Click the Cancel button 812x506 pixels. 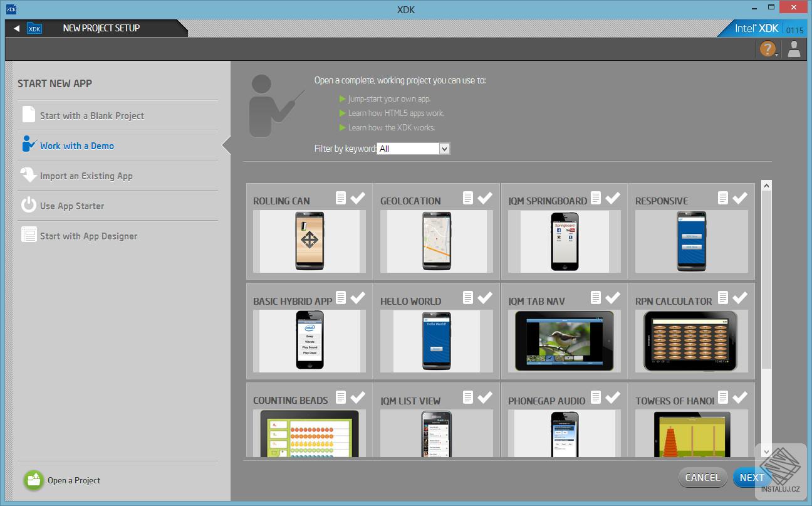(x=703, y=478)
